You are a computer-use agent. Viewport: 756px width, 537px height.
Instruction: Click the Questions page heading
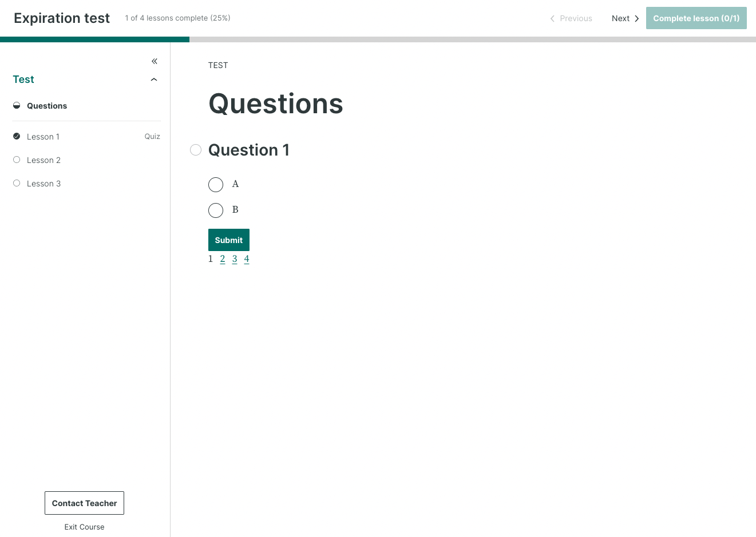pos(276,104)
